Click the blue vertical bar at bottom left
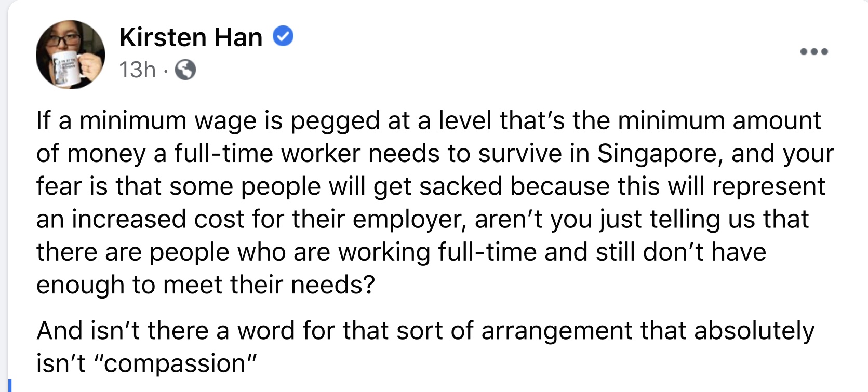The height and width of the screenshot is (392, 868). click(x=10, y=385)
